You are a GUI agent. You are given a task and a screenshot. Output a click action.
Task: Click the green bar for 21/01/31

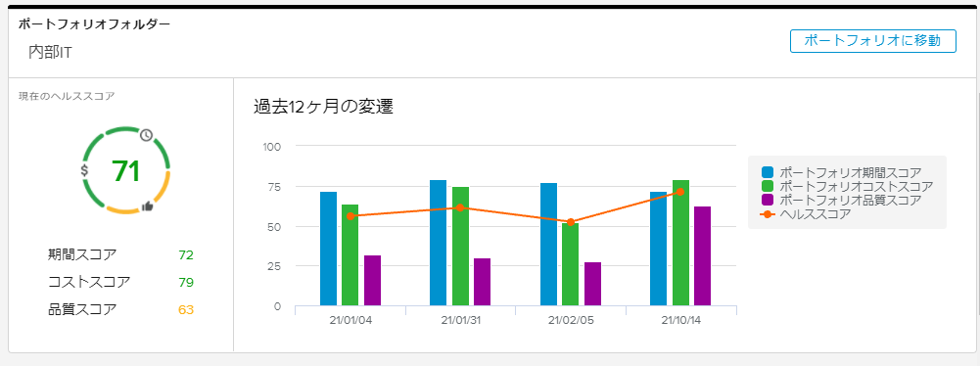(460, 247)
